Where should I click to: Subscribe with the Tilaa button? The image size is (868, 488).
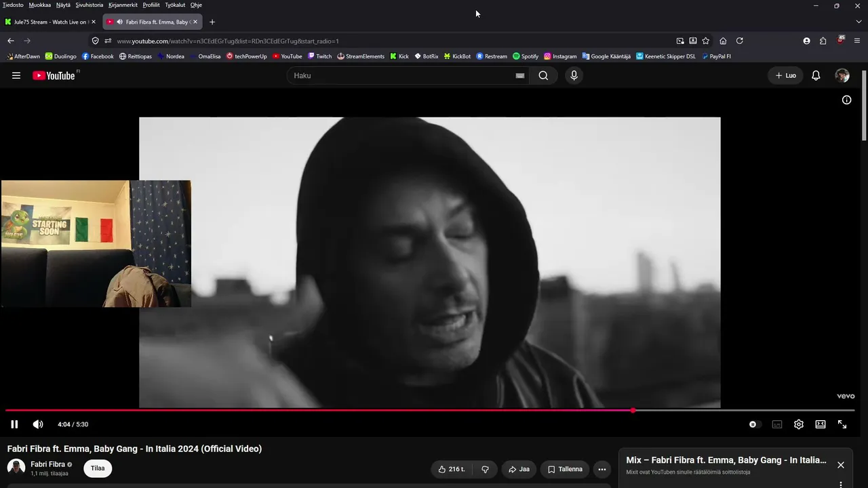[x=98, y=468]
